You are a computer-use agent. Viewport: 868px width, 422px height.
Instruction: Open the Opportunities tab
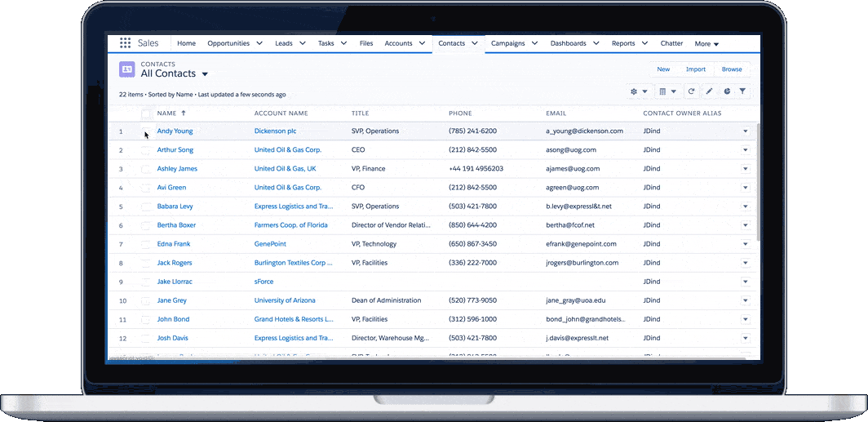click(228, 43)
